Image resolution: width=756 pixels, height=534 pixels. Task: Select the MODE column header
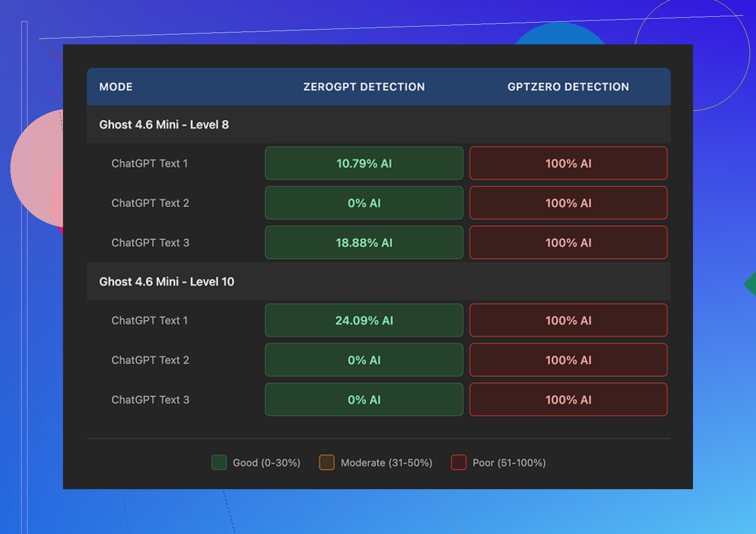[x=116, y=87]
